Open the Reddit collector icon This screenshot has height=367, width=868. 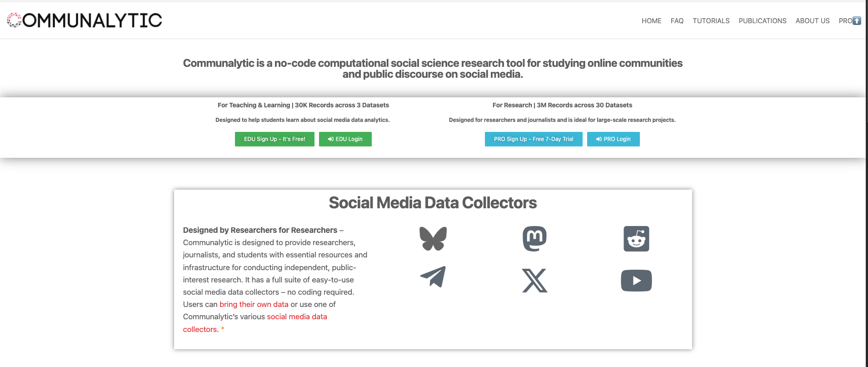click(x=636, y=239)
